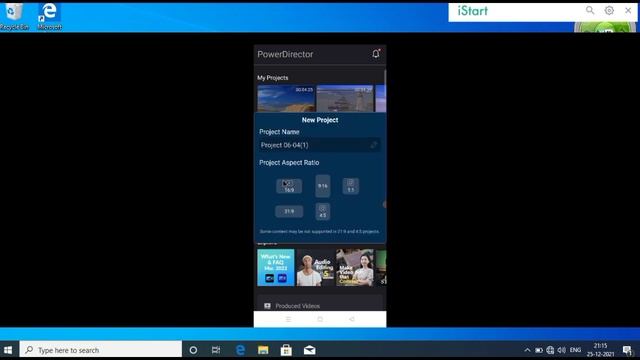Tap Android recent apps navigation icon

coord(288,319)
